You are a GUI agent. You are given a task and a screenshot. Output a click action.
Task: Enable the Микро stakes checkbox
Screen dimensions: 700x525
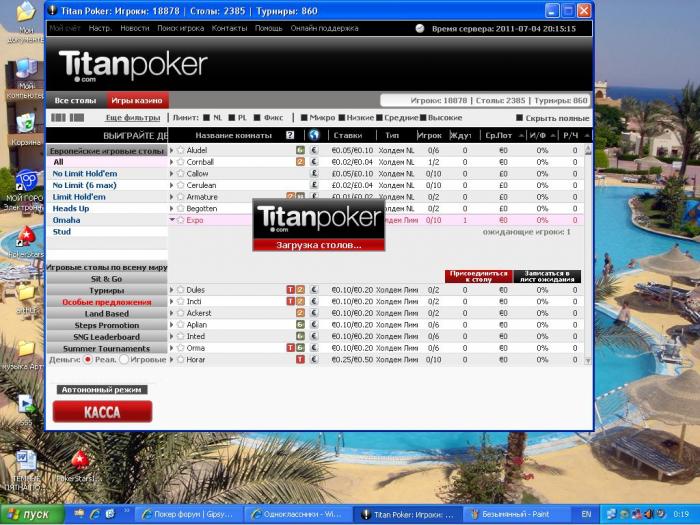click(304, 118)
